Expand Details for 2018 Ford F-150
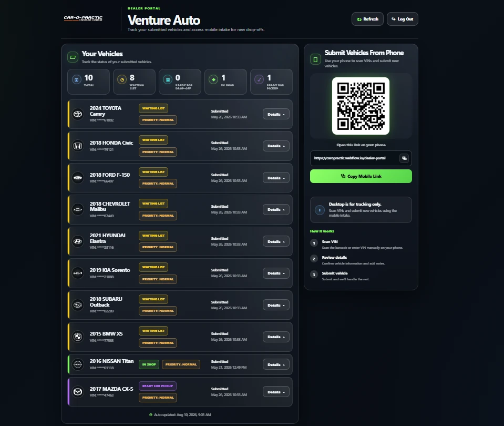Image resolution: width=504 pixels, height=426 pixels. click(276, 178)
